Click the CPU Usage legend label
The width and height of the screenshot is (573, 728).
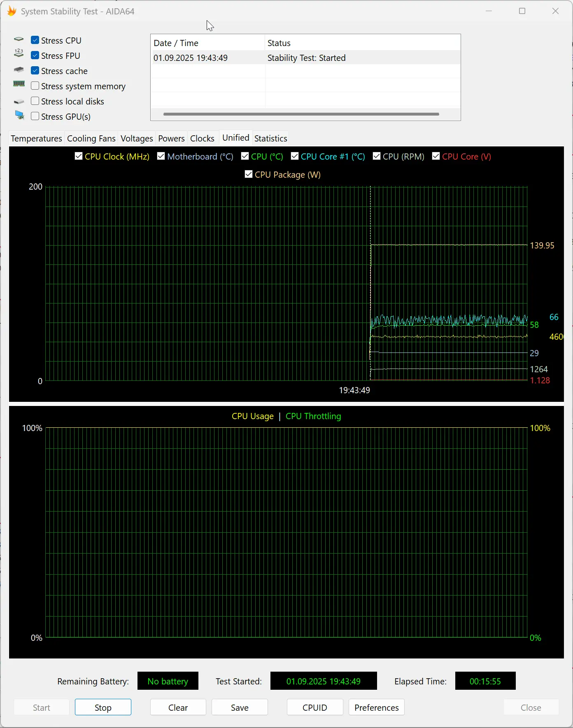tap(252, 416)
